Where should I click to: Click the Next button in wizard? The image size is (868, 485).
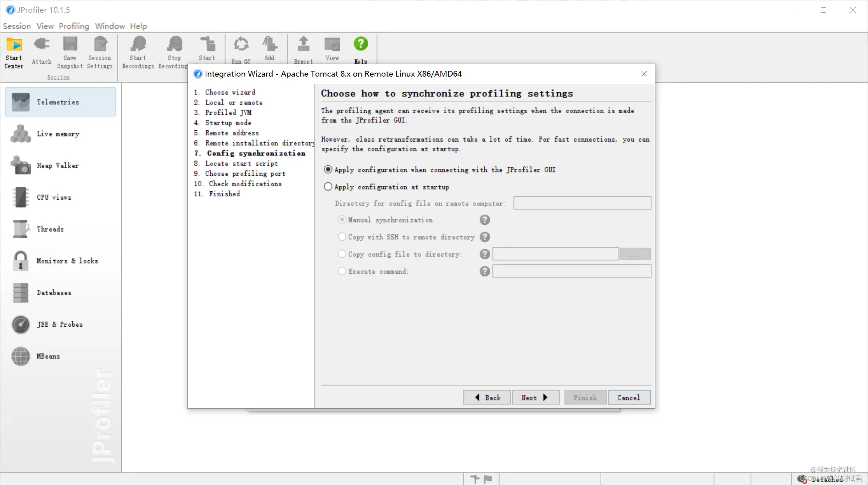535,398
